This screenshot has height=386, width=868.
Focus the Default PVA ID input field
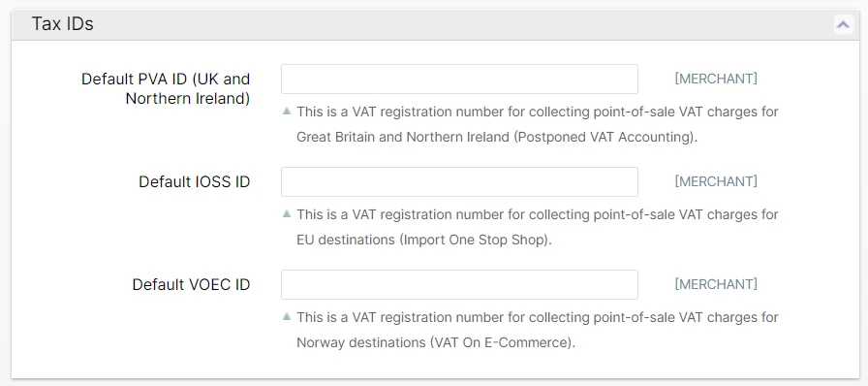click(x=459, y=80)
